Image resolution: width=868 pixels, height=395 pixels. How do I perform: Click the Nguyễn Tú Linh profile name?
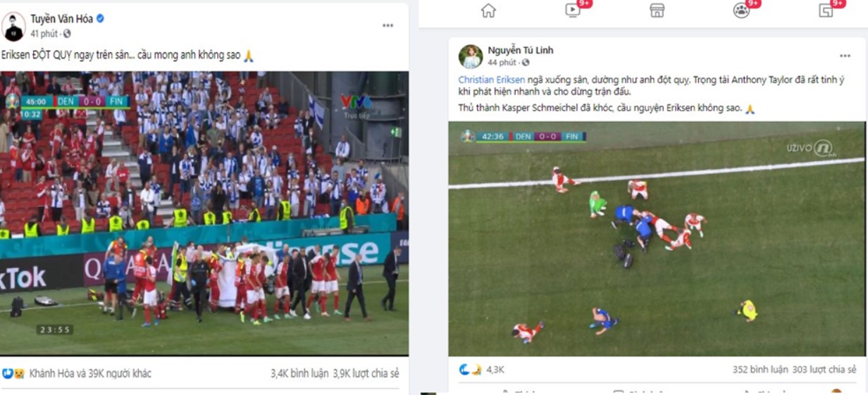[x=521, y=50]
